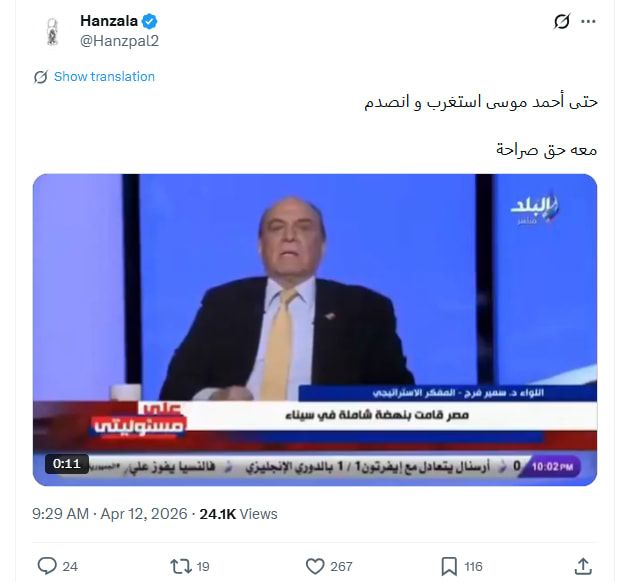Click the 267 likes count
The image size is (630, 582).
(341, 566)
